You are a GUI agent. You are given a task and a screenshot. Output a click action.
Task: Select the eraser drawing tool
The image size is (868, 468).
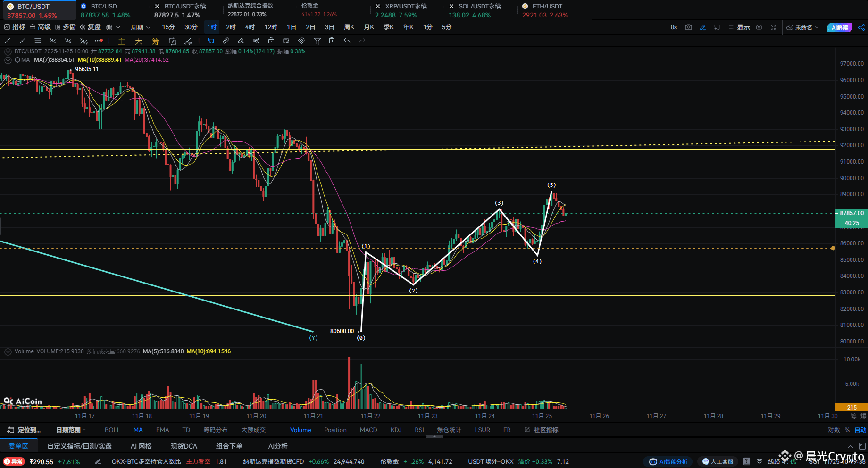(241, 41)
